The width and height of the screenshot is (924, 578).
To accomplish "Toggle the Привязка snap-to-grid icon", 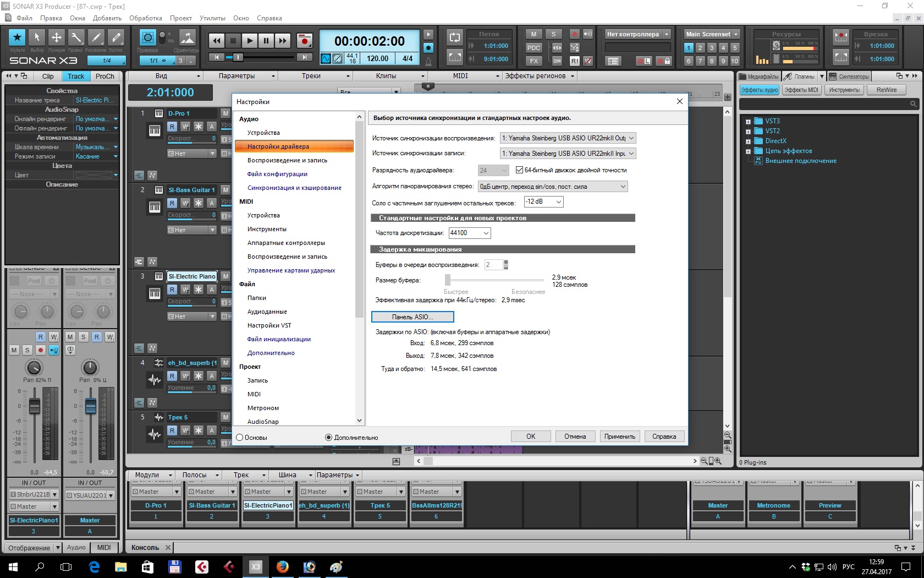I will 147,37.
